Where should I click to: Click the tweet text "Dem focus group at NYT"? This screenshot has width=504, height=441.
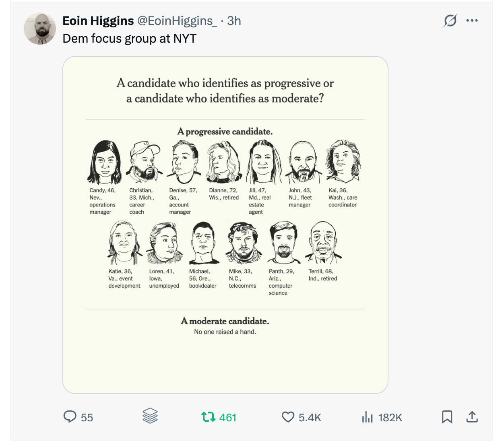click(130, 39)
